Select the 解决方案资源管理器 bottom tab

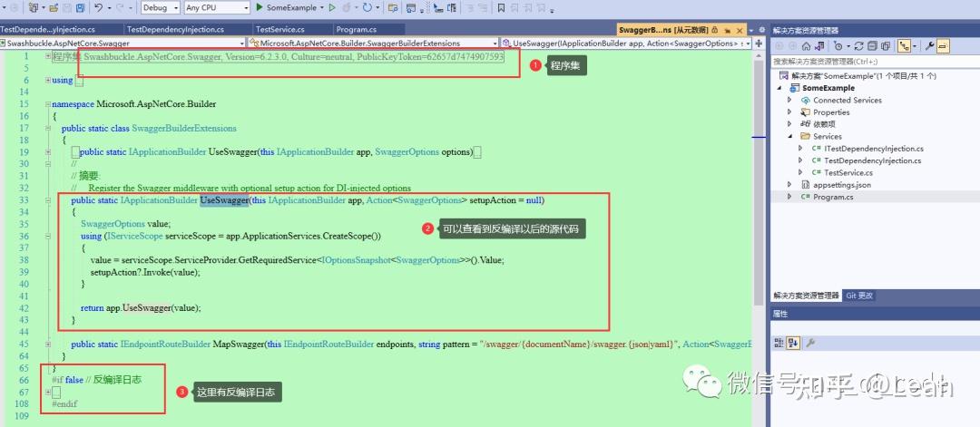pyautogui.click(x=807, y=296)
